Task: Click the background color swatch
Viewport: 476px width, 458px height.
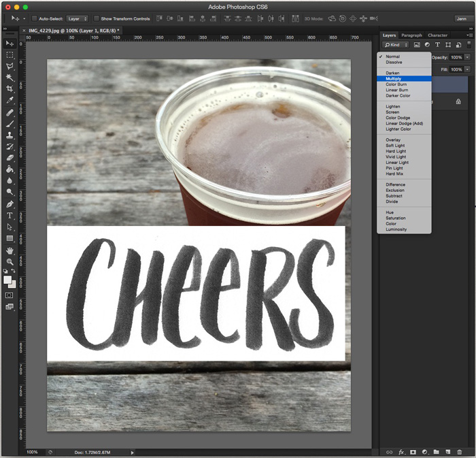Action: coord(14,286)
